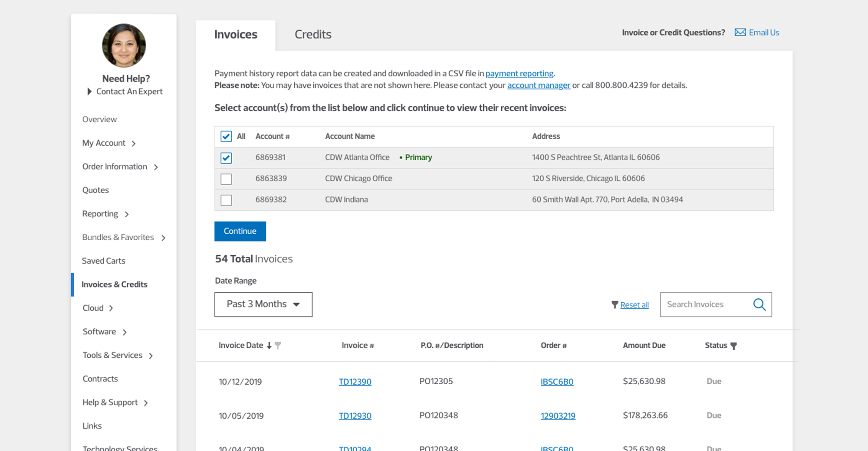Click the Continue button
The height and width of the screenshot is (451, 868).
click(x=240, y=231)
